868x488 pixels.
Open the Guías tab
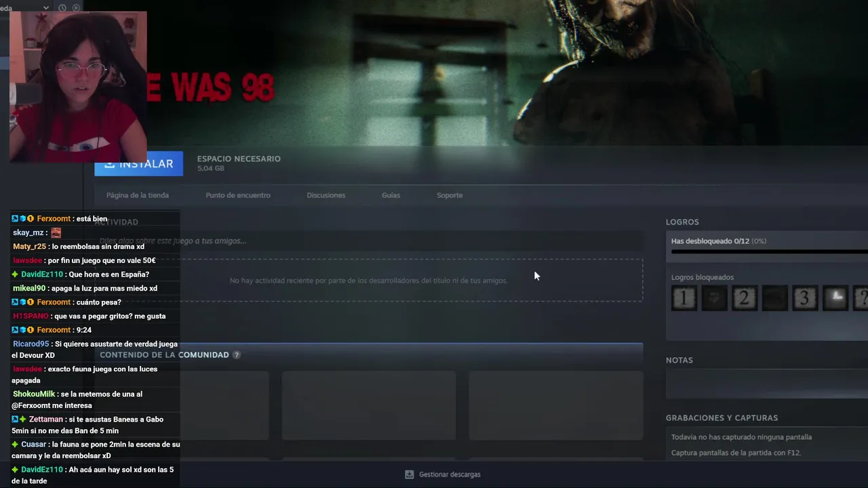coord(391,195)
